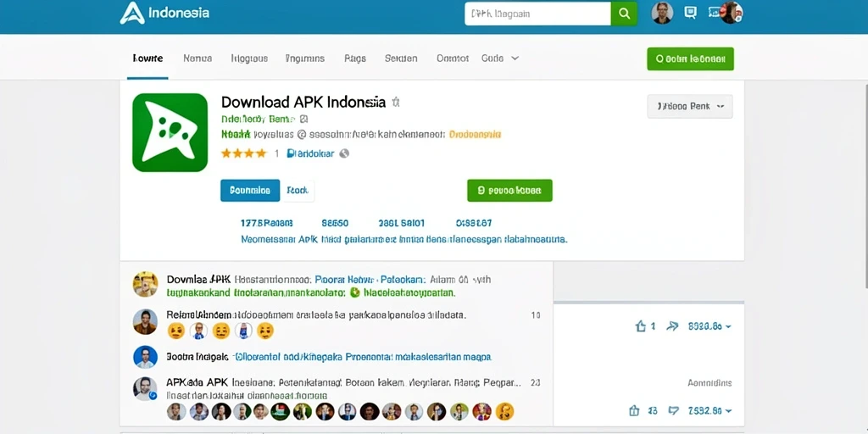This screenshot has width=868, height=434.
Task: Click the blue description line under stats
Action: click(x=404, y=240)
